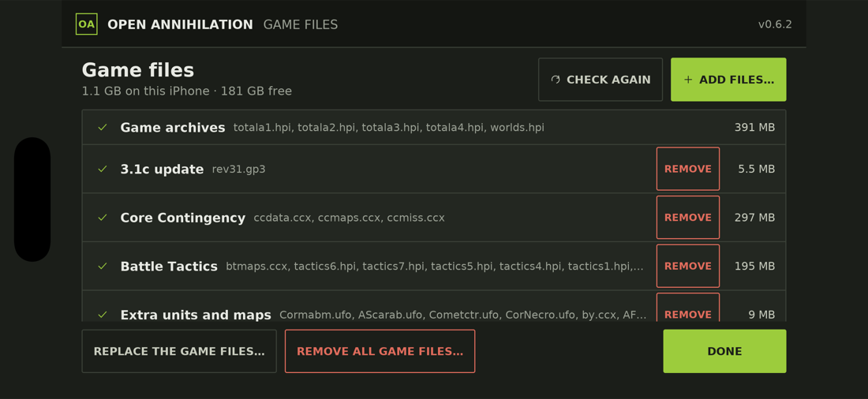Screen dimensions: 868x399
Task: Click the GAME FILES header label
Action: pos(301,24)
